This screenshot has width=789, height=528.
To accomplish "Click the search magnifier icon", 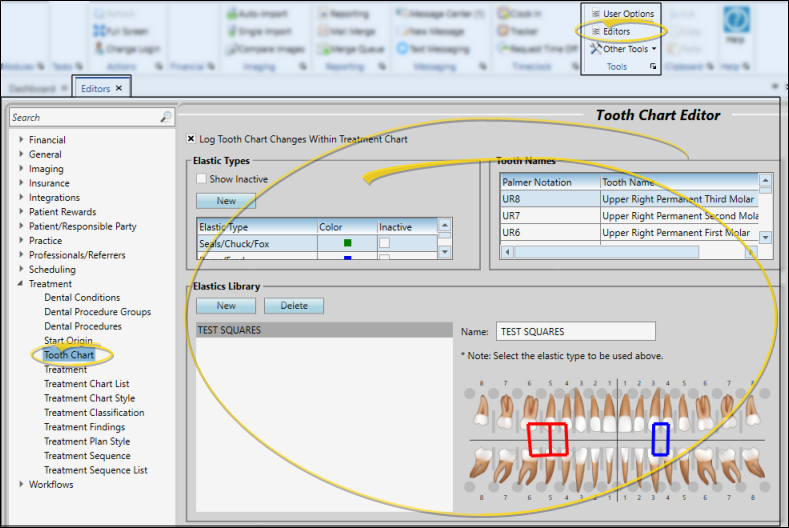I will [x=166, y=118].
